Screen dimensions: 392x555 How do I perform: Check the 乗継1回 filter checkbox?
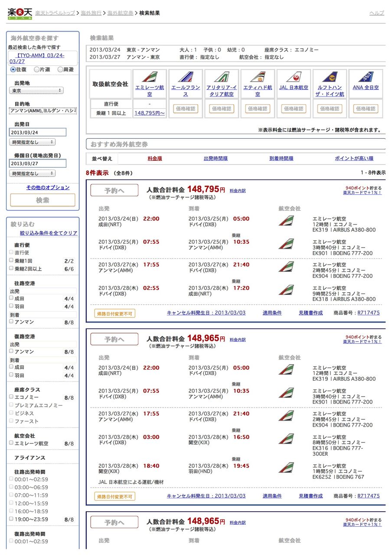[11, 261]
